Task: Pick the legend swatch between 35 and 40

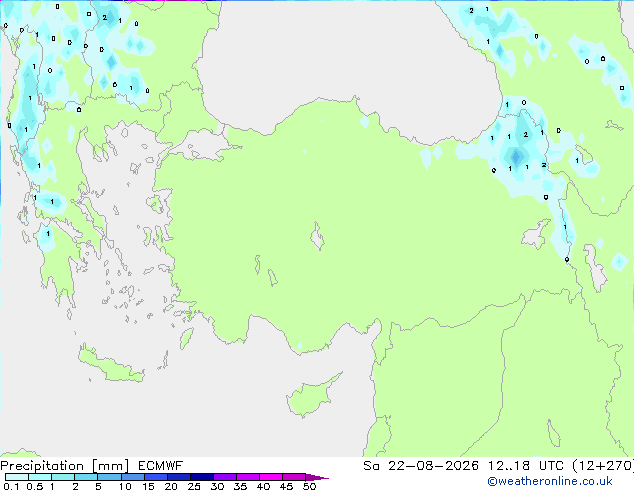Action: (x=247, y=477)
